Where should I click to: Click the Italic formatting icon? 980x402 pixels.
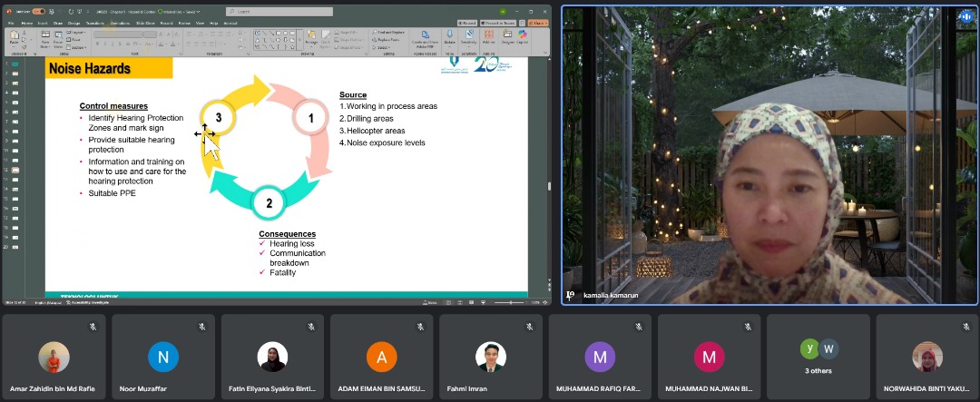coord(105,44)
